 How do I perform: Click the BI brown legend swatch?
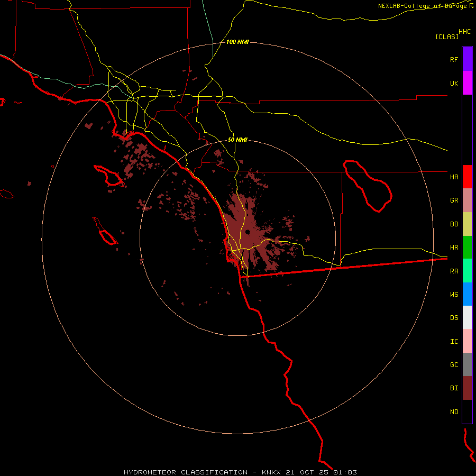click(467, 388)
